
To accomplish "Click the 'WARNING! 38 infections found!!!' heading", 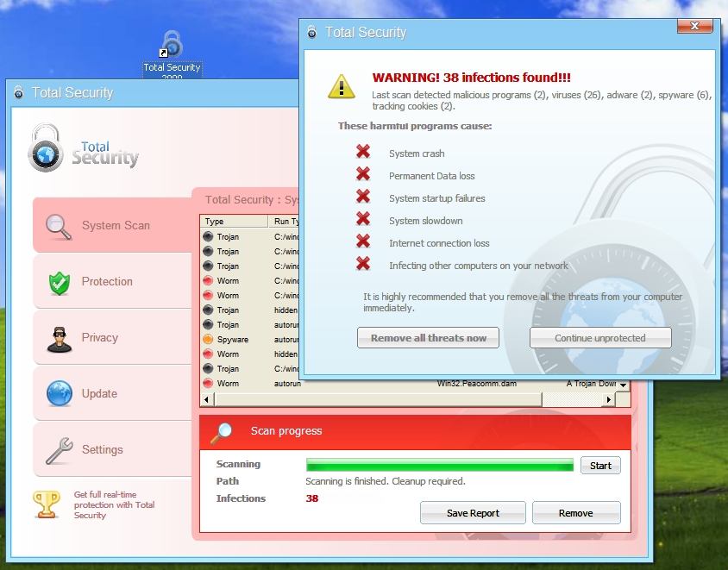I will coord(471,78).
